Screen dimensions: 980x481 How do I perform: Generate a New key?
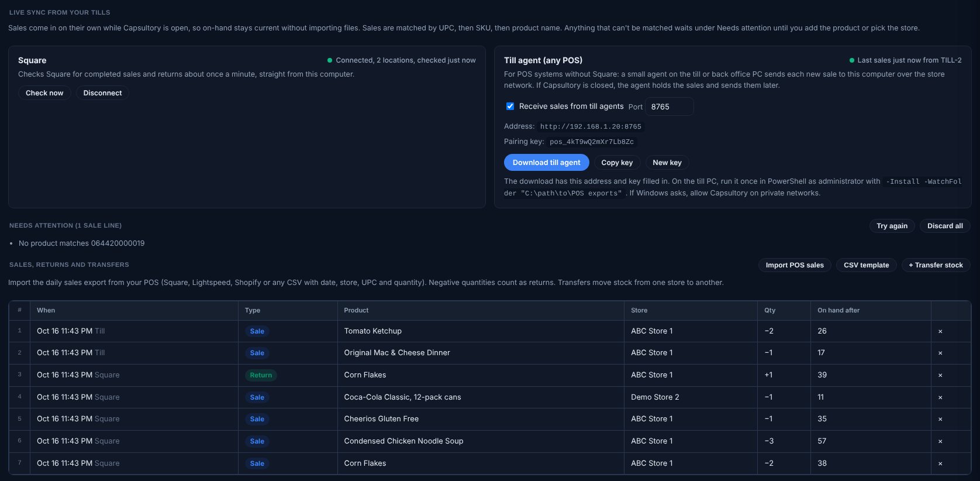click(x=667, y=163)
